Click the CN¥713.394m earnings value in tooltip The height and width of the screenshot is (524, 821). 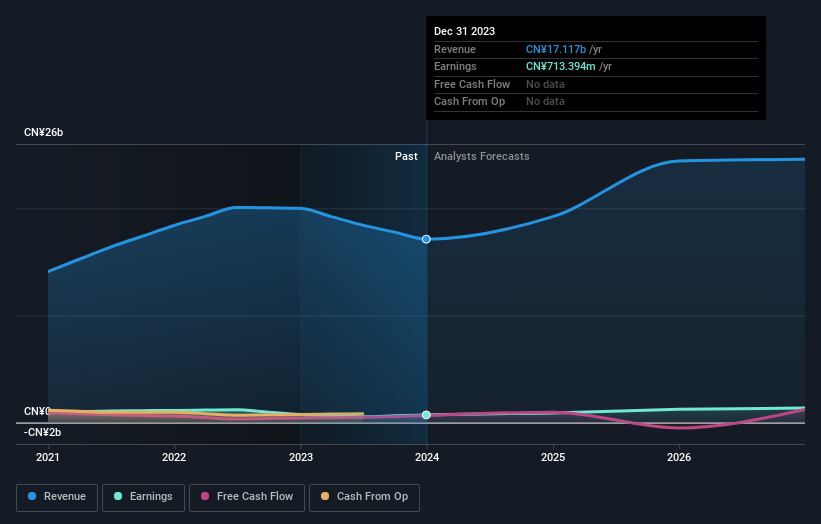pos(561,66)
